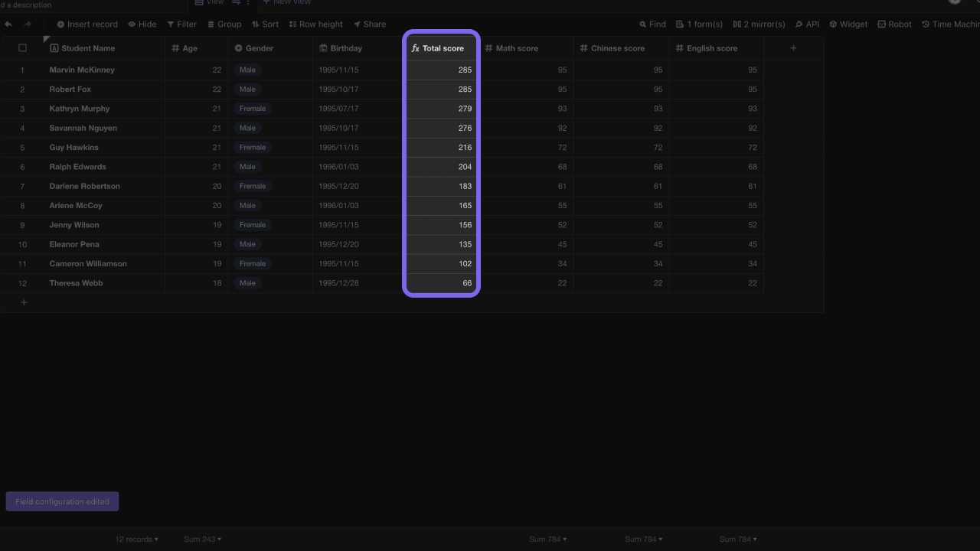Click the Share button in the toolbar

tap(369, 24)
